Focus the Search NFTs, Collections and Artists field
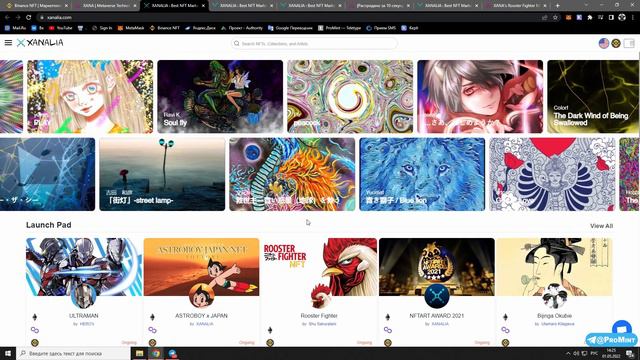Image resolution: width=640 pixels, height=360 pixels. click(x=314, y=43)
